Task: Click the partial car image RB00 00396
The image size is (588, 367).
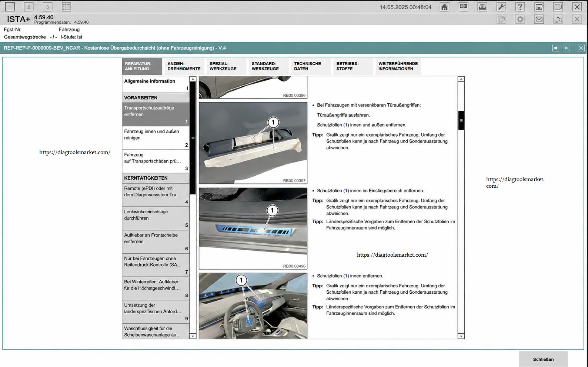Action: pyautogui.click(x=253, y=87)
